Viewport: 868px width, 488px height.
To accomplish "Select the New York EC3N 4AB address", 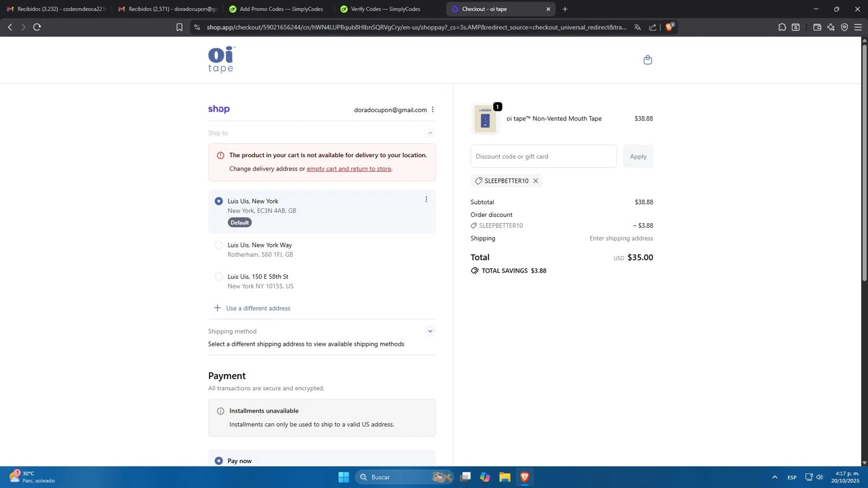I will [219, 201].
